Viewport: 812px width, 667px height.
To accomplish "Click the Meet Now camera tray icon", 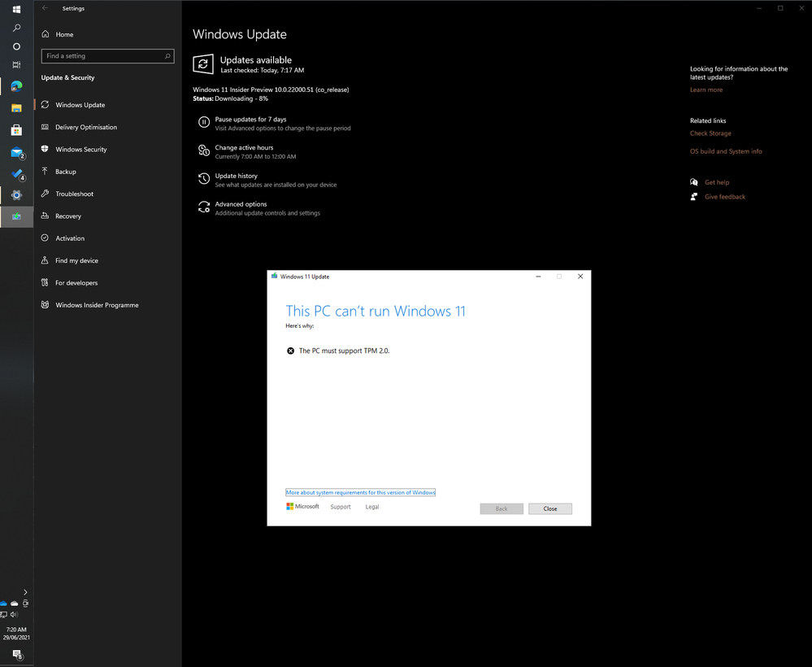I will pyautogui.click(x=25, y=604).
